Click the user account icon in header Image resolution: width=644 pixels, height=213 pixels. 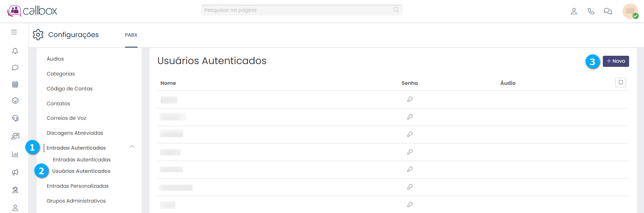[574, 11]
